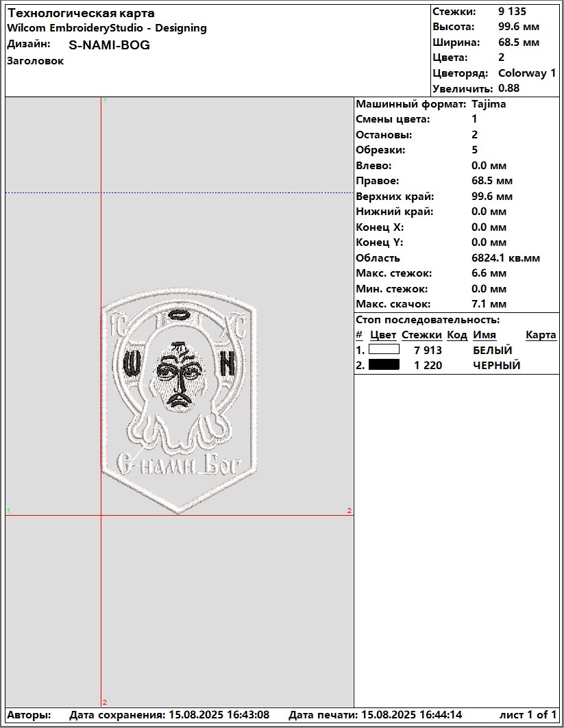
Task: Click the Правое row label
Action: point(377,181)
